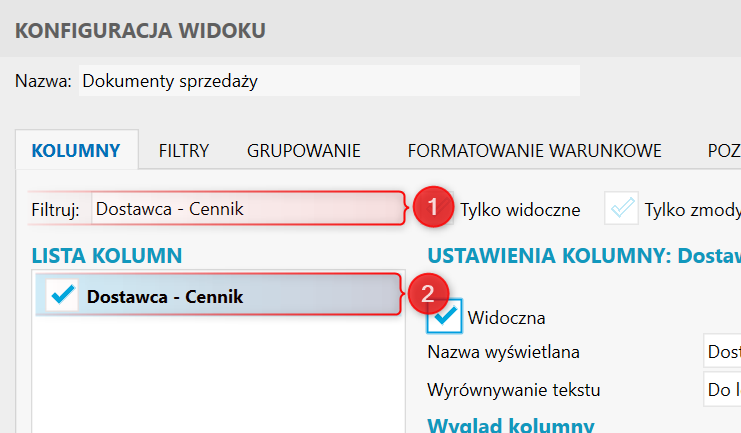The width and height of the screenshot is (741, 433).
Task: Click the red annotation badge number 2
Action: tap(427, 294)
